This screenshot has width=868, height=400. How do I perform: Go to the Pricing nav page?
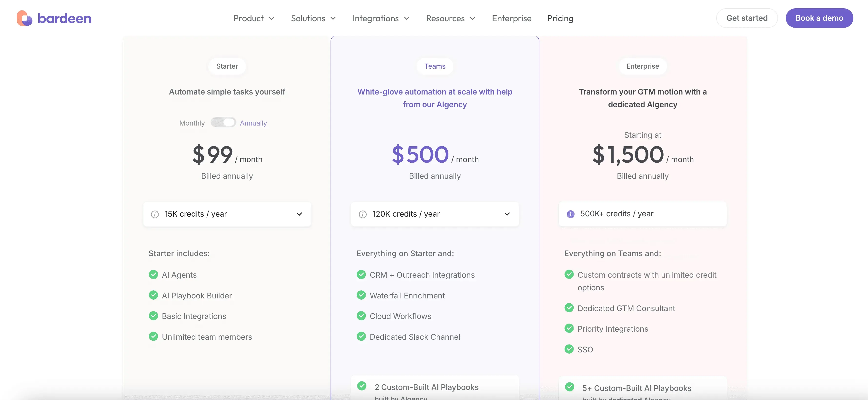coord(560,18)
